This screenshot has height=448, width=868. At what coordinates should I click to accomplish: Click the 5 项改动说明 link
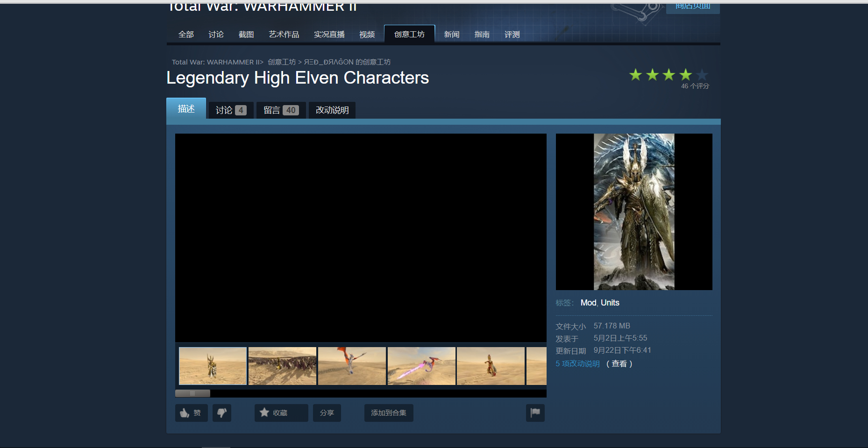578,363
